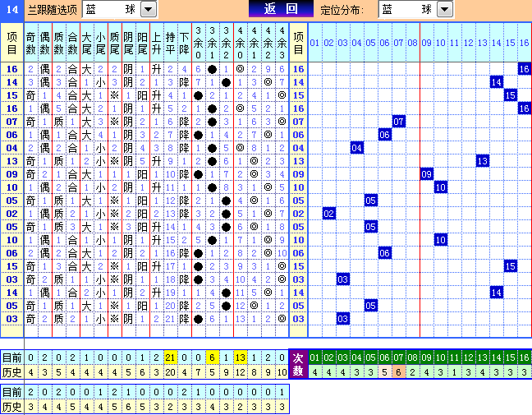532x415 pixels.
Task: Select blue square 09 in distribution chart
Action: pyautogui.click(x=427, y=174)
